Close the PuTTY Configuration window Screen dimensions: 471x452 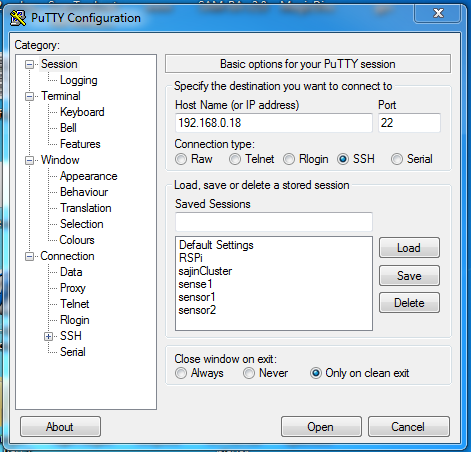point(438,13)
